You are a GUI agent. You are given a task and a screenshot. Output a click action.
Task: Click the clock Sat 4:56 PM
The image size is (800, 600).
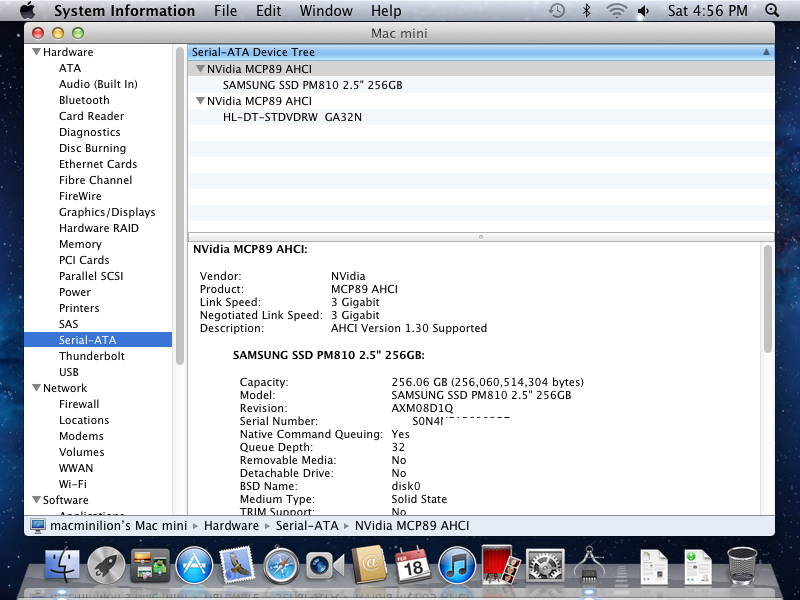tap(708, 10)
